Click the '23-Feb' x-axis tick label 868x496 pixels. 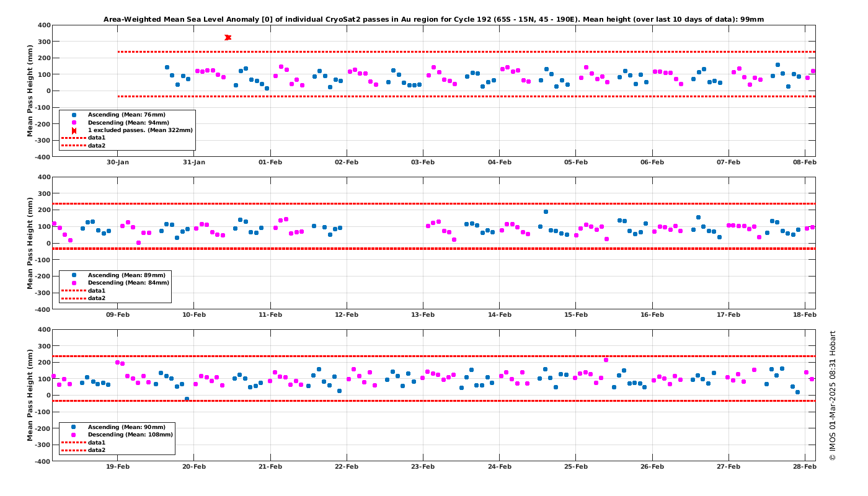pyautogui.click(x=423, y=467)
